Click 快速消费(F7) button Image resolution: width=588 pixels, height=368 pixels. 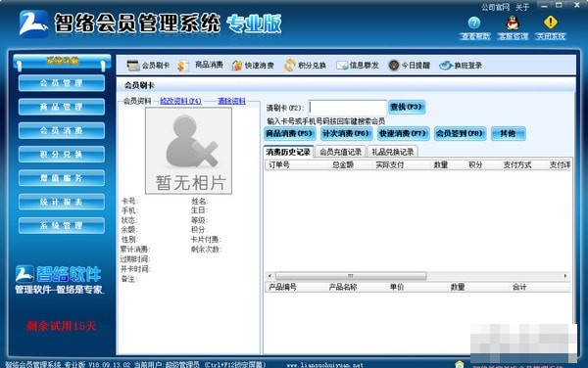click(x=403, y=133)
